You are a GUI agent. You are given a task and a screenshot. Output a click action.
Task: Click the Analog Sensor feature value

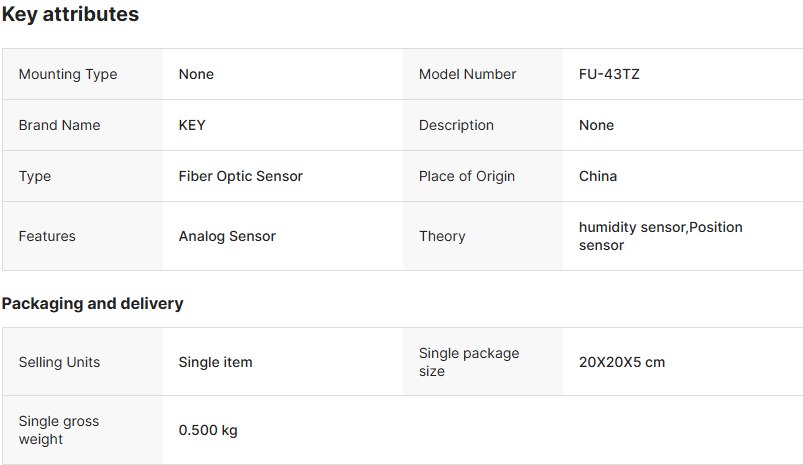coord(227,236)
